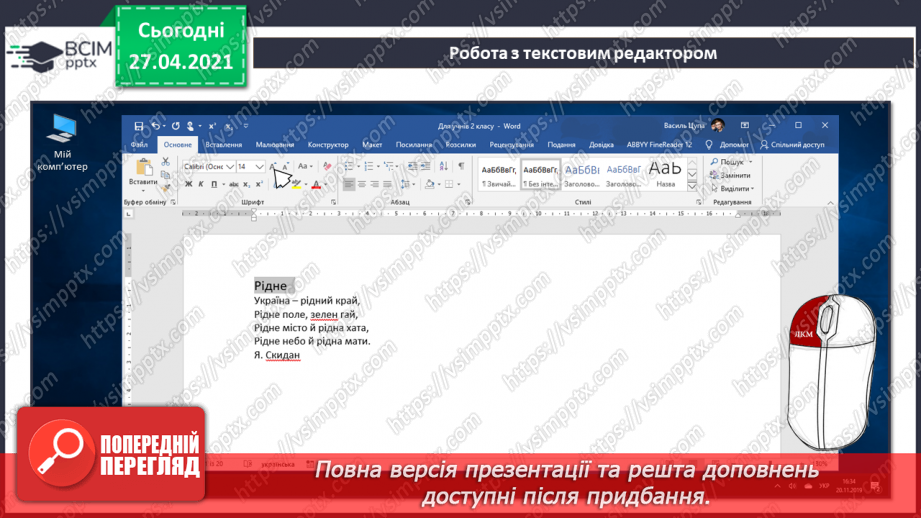Click the Redo/Repeat icon

tap(175, 126)
